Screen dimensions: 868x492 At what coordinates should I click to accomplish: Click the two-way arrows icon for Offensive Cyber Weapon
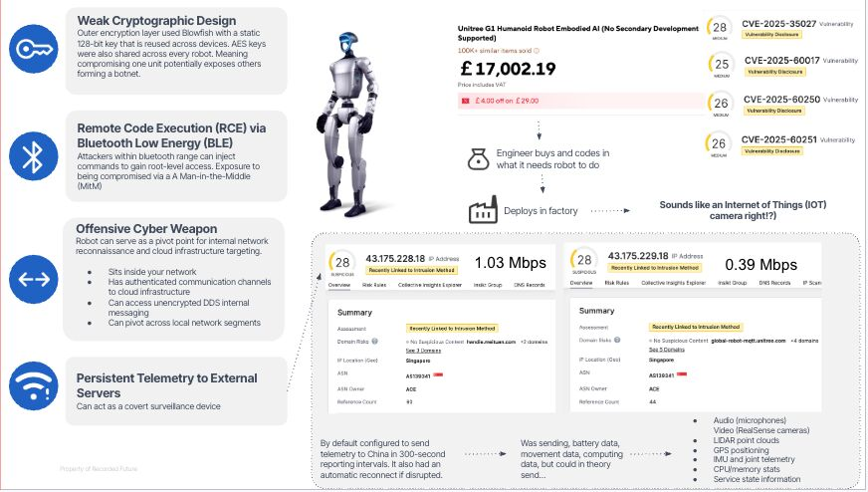tap(33, 279)
